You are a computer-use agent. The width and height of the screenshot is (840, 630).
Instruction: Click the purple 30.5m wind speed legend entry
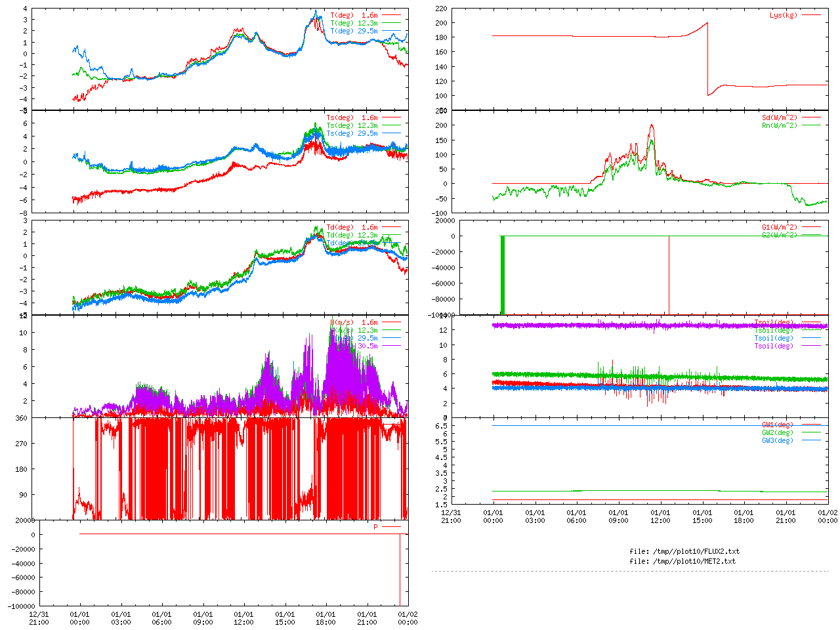click(367, 346)
